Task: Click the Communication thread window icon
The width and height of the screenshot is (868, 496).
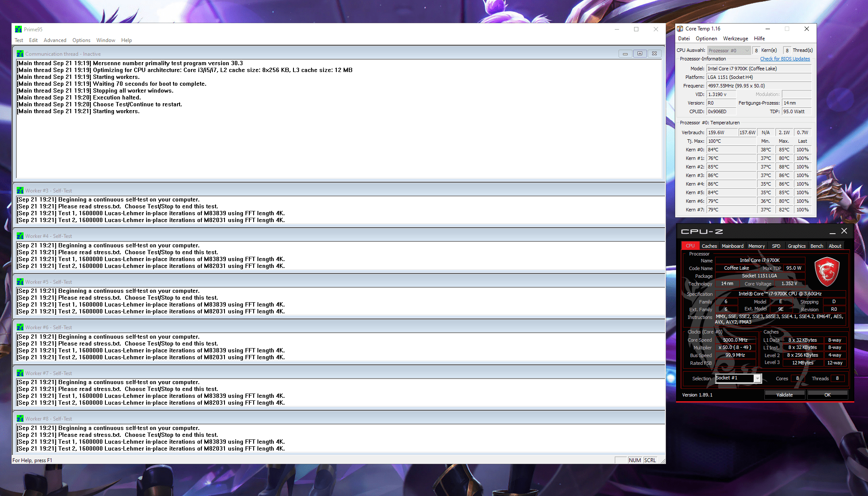Action: [x=20, y=54]
